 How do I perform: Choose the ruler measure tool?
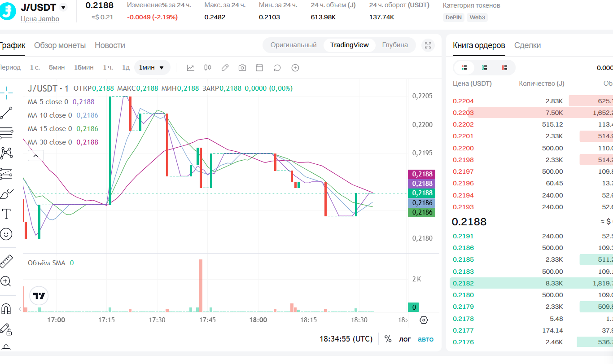click(x=6, y=261)
